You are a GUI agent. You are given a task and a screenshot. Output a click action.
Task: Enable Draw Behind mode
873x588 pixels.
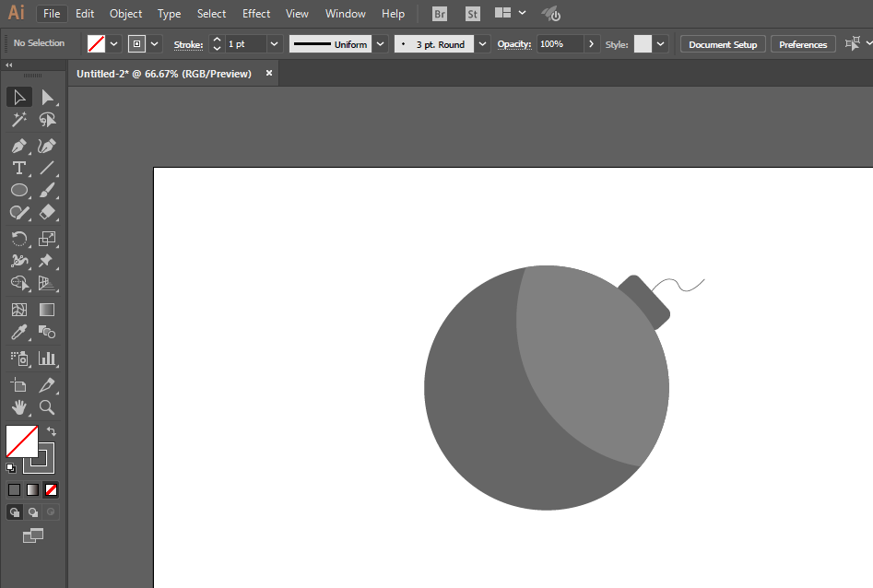coord(33,512)
